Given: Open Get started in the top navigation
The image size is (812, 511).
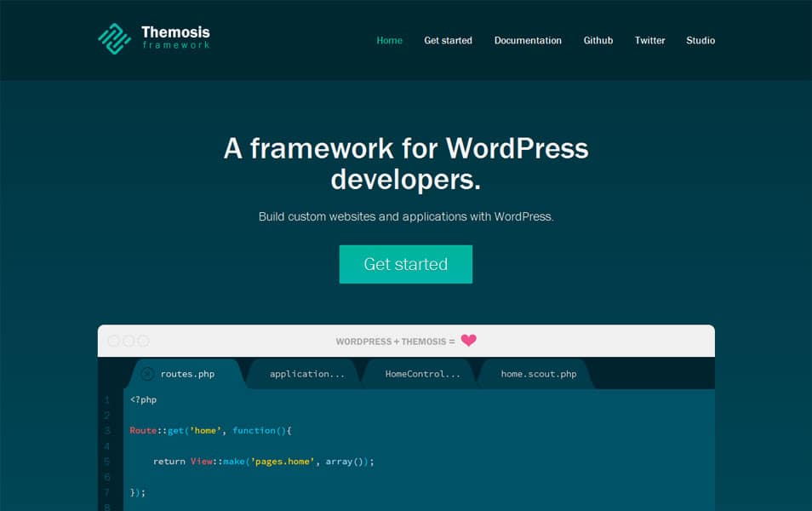Looking at the screenshot, I should point(448,40).
